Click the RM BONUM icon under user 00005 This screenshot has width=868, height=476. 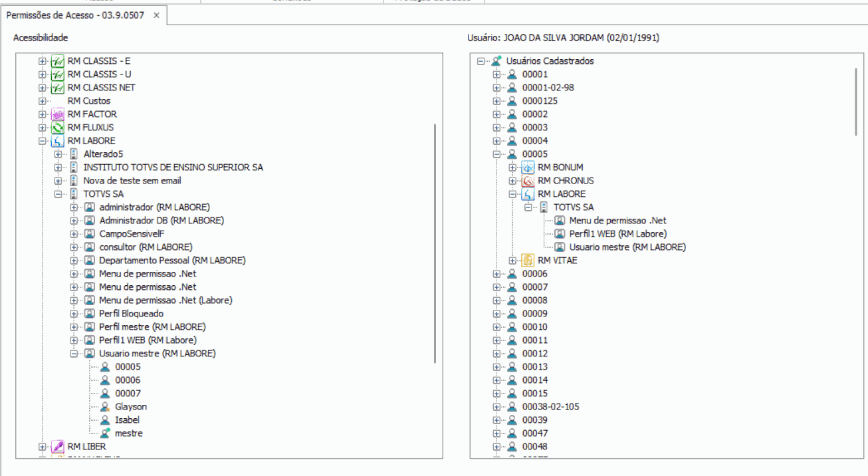coord(528,168)
